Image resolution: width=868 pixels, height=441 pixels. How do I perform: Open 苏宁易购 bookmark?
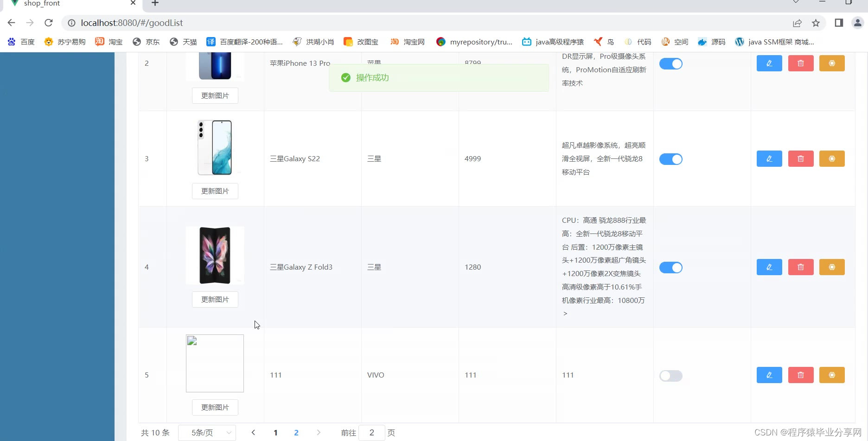(65, 42)
